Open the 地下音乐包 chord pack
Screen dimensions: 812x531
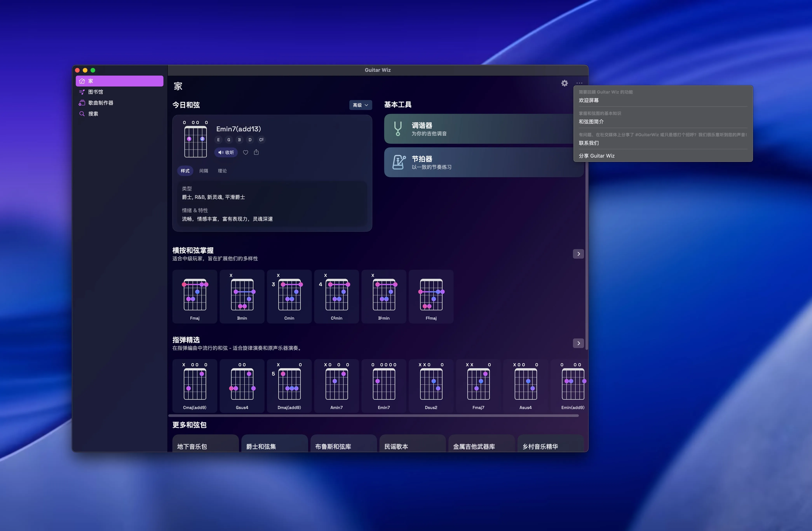point(205,443)
